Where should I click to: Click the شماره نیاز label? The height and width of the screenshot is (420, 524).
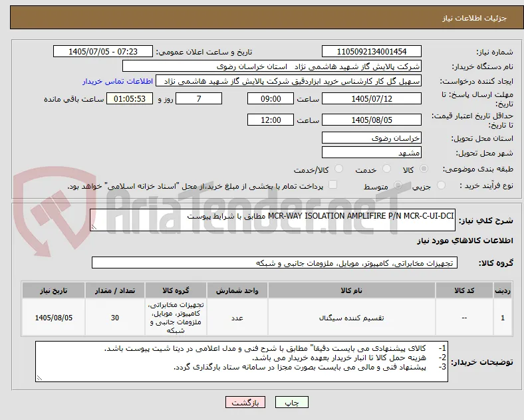tap(495, 52)
